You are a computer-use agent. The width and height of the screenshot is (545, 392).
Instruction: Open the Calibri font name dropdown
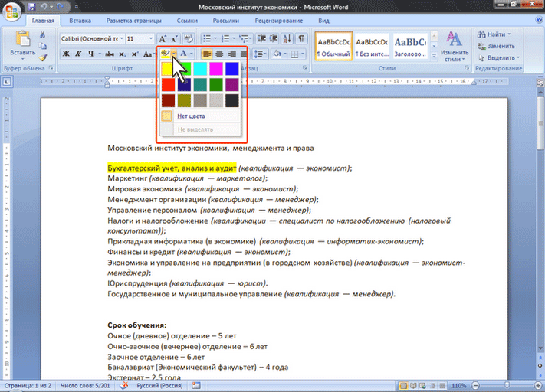click(122, 38)
